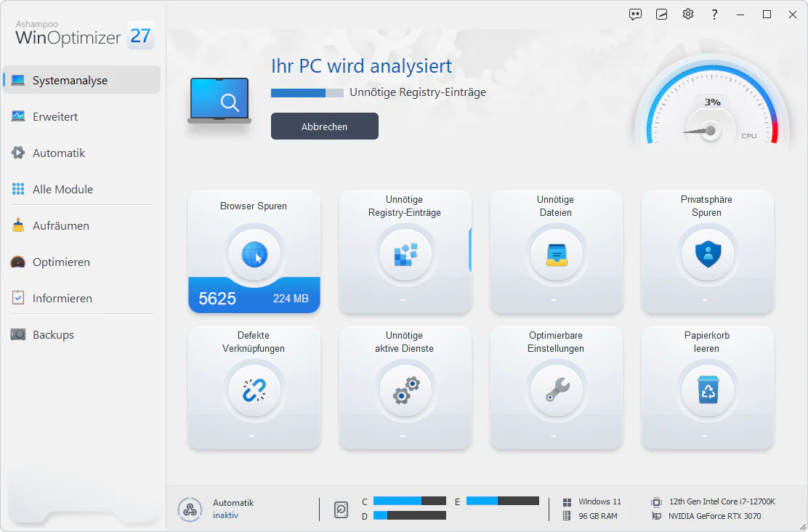
Task: Go to the Automatik section
Action: [81, 153]
